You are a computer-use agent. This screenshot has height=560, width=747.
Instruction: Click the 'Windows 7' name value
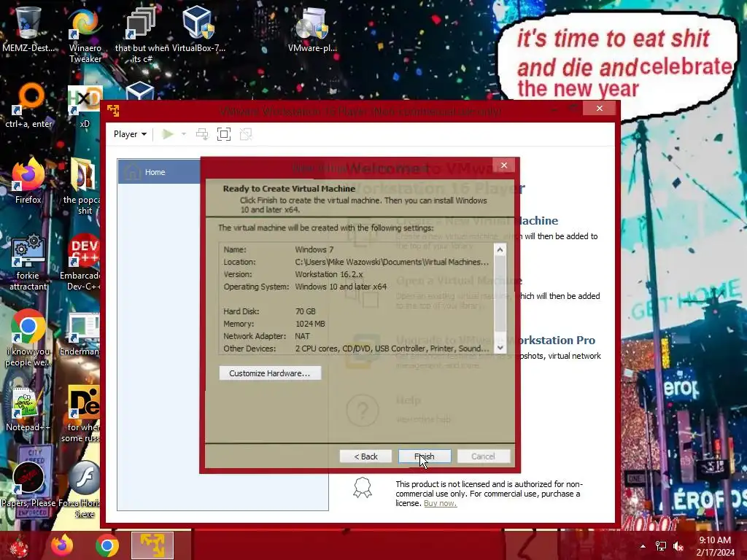click(314, 249)
